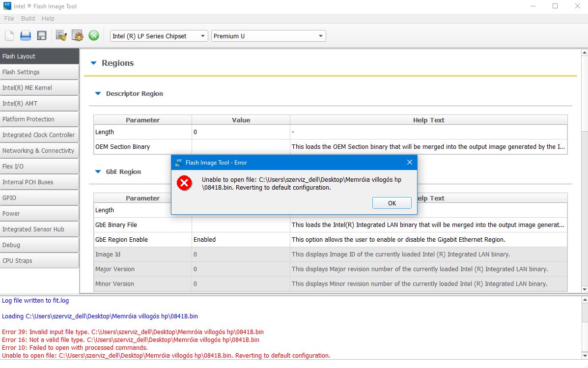This screenshot has width=588, height=368.
Task: Open build settings gear icon
Action: pos(78,35)
